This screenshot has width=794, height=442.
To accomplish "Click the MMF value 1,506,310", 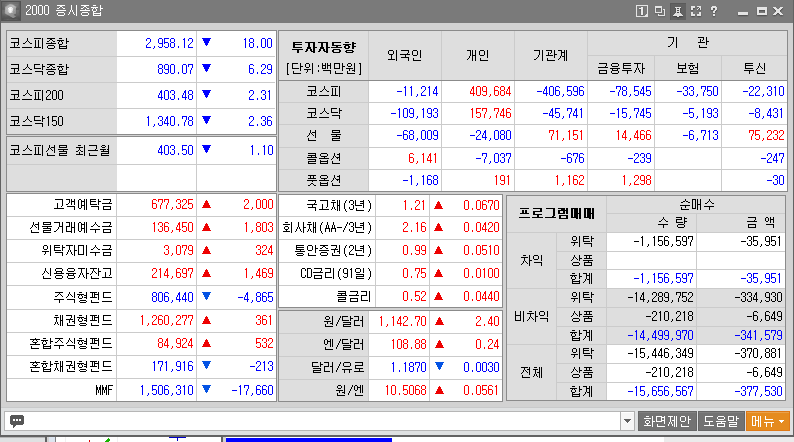I will 166,390.
